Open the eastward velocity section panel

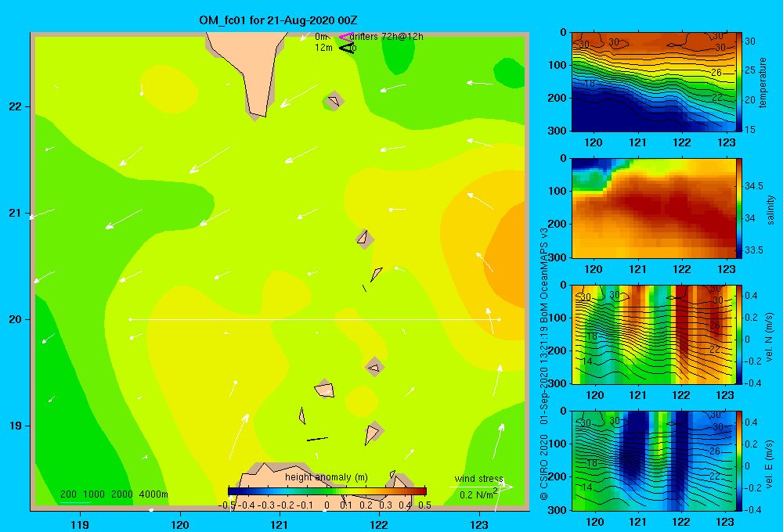(x=653, y=461)
